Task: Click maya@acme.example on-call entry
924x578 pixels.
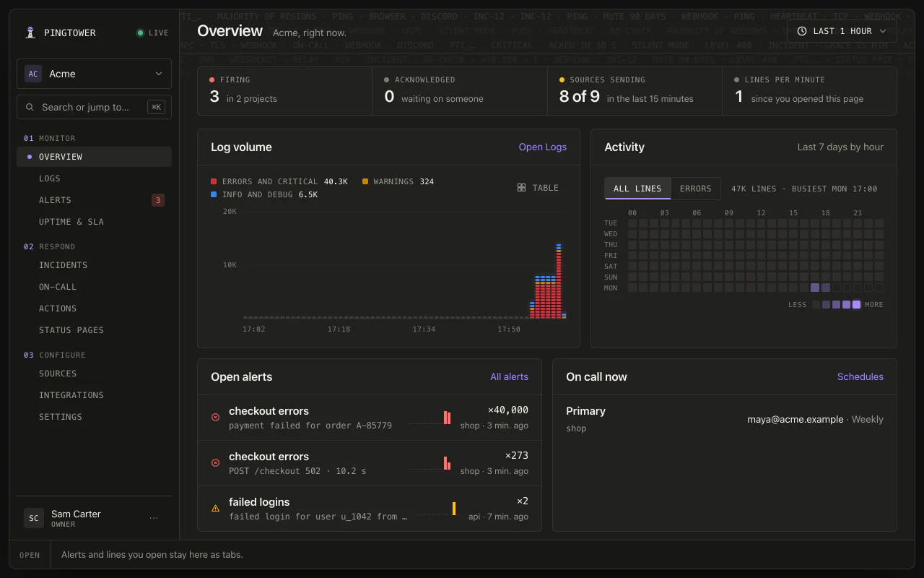Action: click(x=795, y=419)
